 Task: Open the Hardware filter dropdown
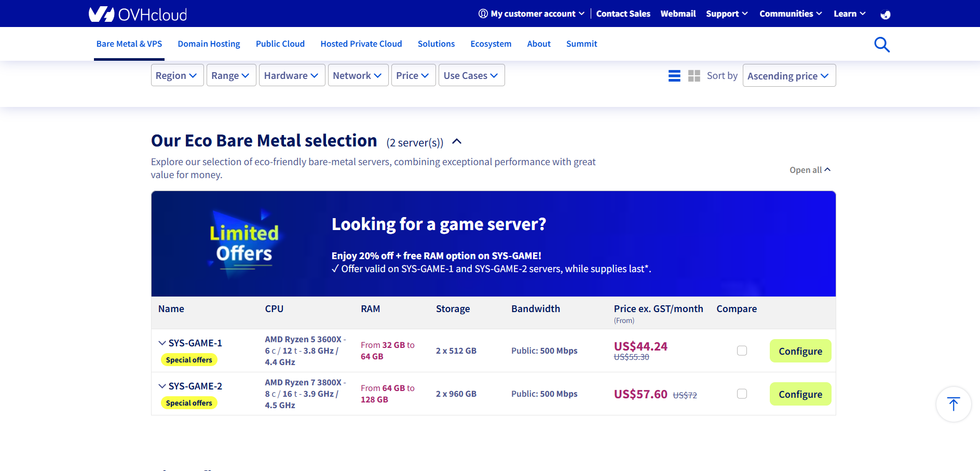tap(292, 75)
